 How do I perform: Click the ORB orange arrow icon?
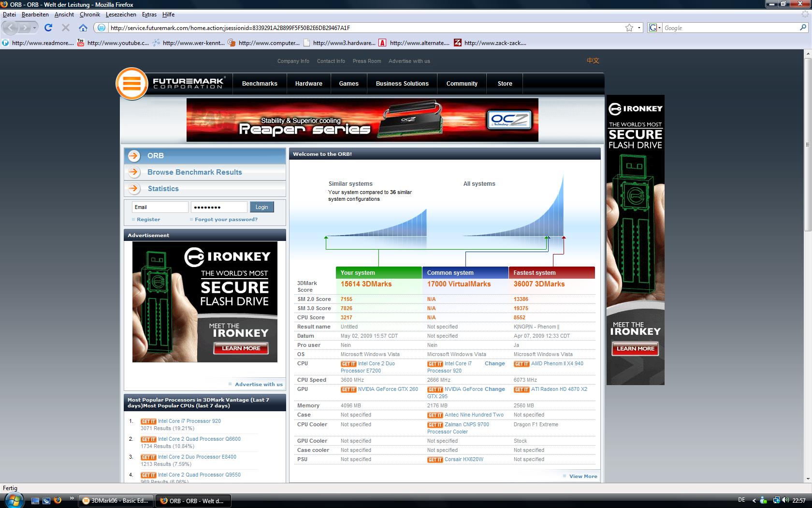tap(135, 155)
